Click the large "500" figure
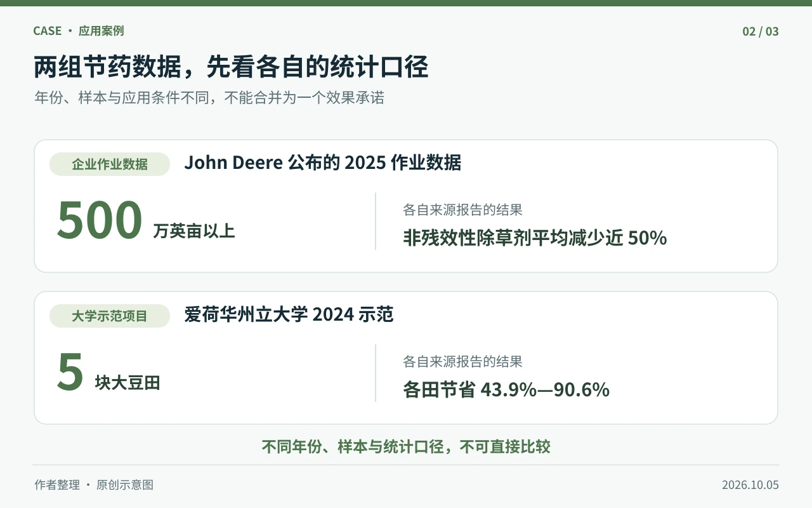812x508 pixels. [100, 220]
